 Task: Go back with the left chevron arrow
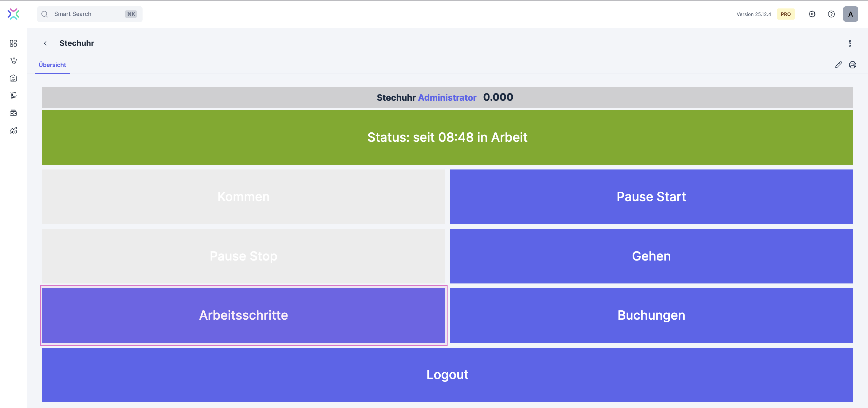pyautogui.click(x=45, y=43)
